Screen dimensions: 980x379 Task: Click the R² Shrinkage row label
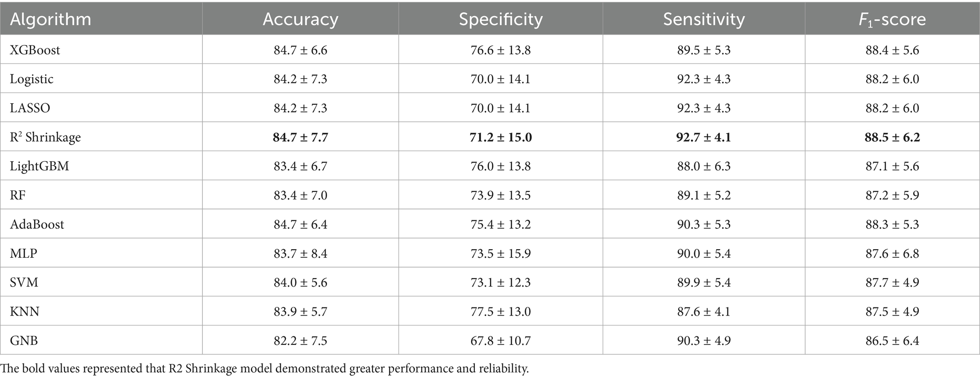pos(45,137)
